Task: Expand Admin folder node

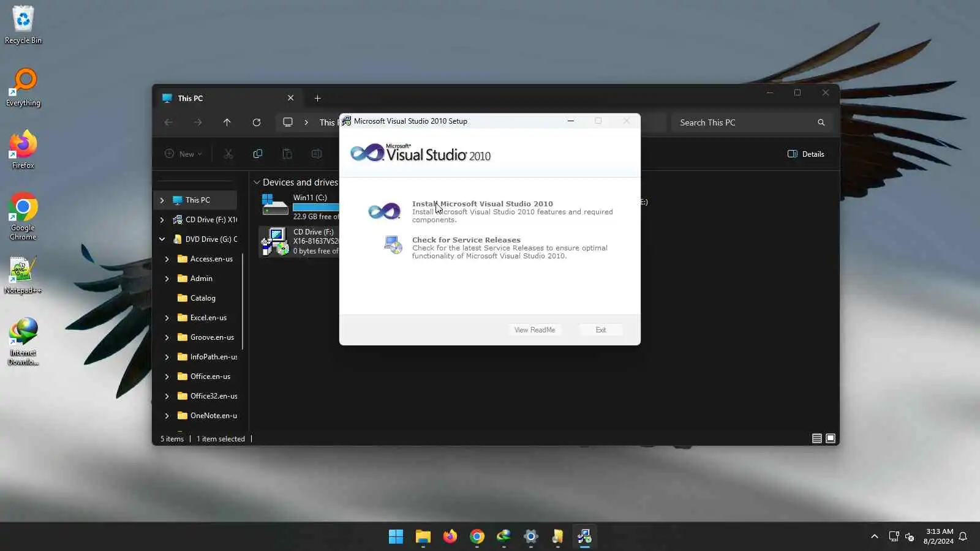Action: (x=167, y=279)
